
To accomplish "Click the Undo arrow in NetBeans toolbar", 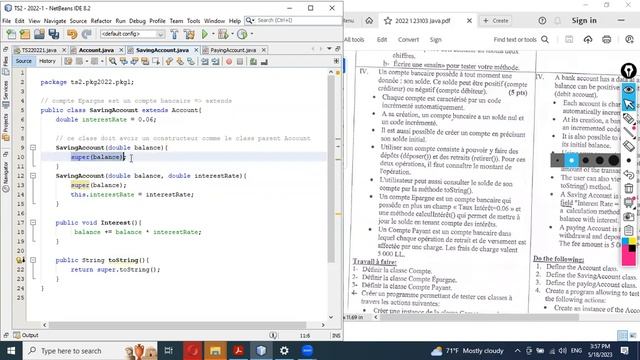I will pos(72,34).
